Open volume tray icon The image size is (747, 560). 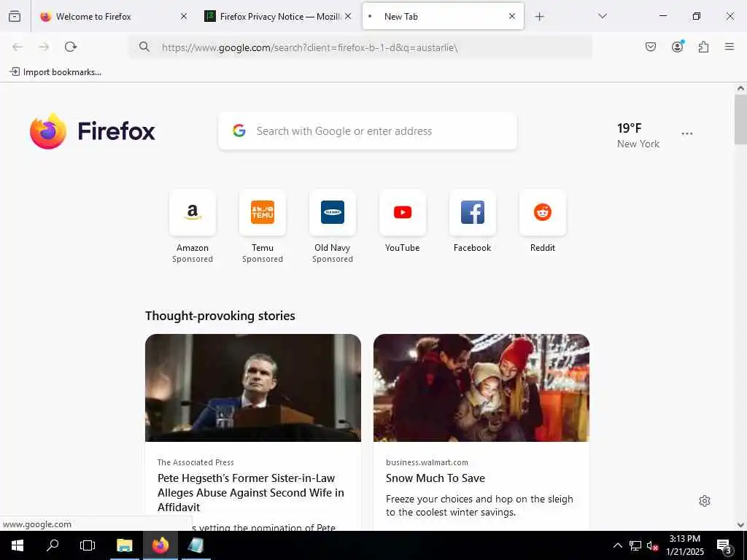(x=652, y=545)
